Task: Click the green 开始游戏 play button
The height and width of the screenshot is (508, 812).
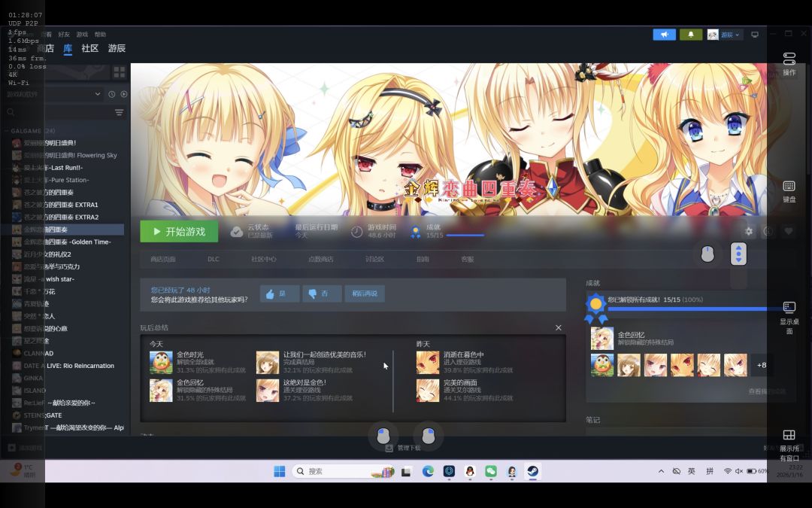Action: pos(179,231)
